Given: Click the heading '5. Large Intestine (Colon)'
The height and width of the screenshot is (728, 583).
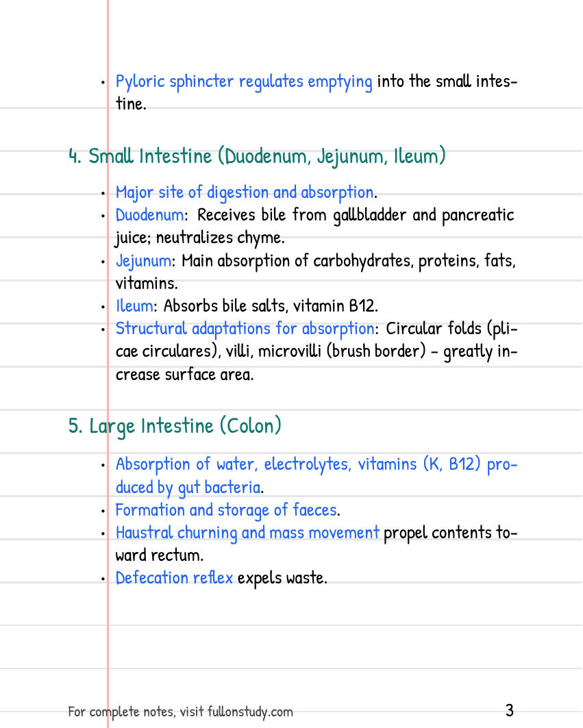Looking at the screenshot, I should point(175,426).
